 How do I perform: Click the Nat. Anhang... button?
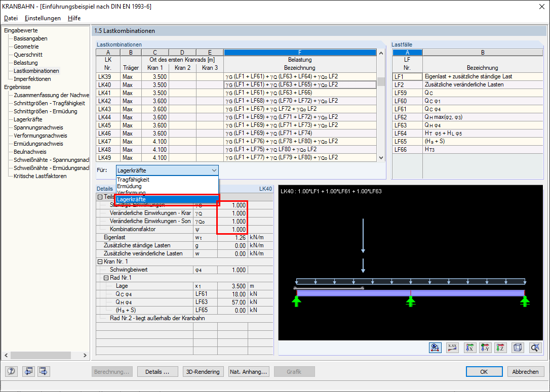pos(249,372)
